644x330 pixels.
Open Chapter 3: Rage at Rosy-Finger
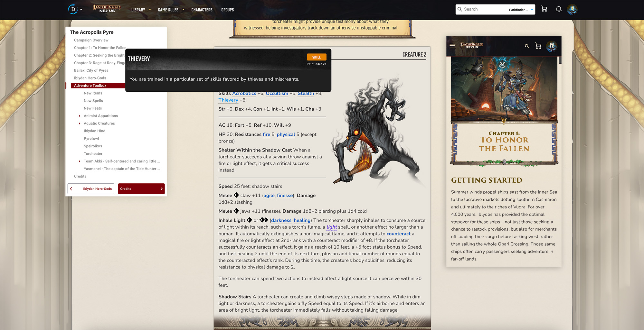[x=99, y=63]
